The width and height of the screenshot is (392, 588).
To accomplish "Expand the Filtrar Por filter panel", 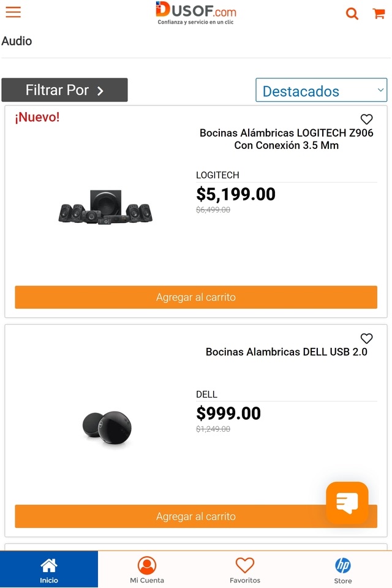I will point(64,90).
